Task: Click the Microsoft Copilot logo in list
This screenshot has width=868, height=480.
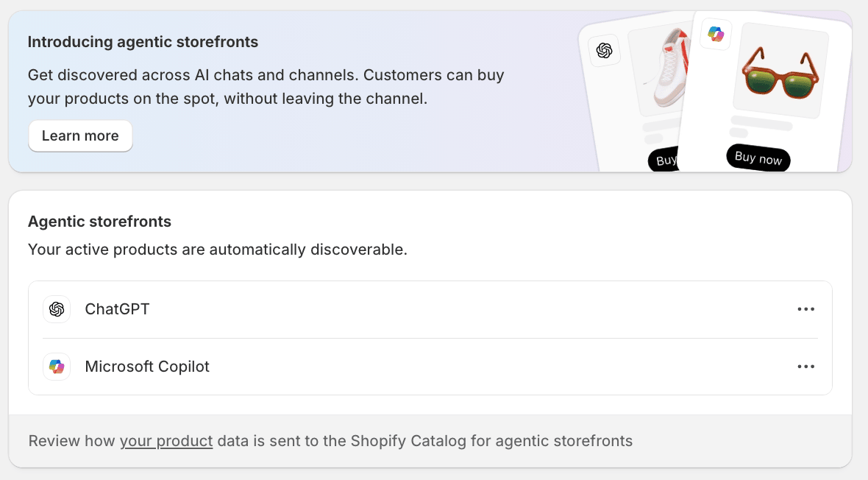Action: pos(57,367)
